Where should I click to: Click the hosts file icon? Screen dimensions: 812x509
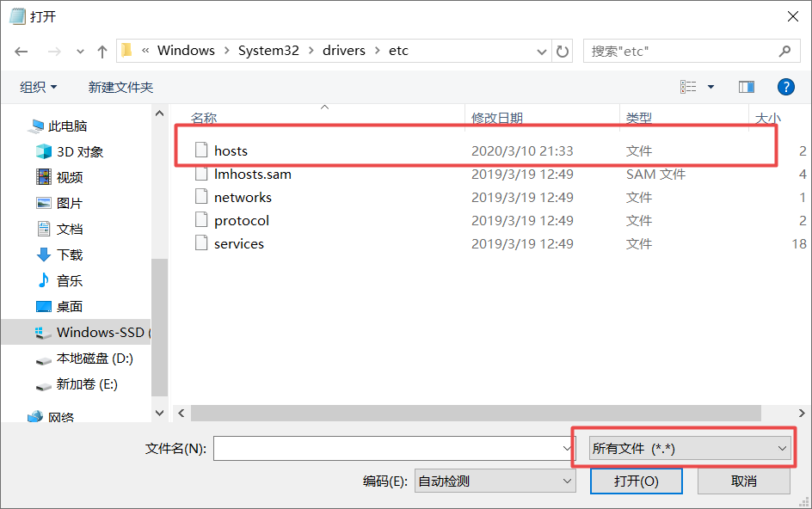coord(201,150)
